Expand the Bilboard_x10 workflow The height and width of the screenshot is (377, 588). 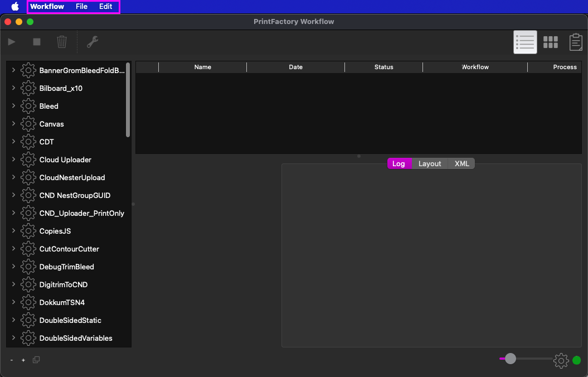point(13,88)
